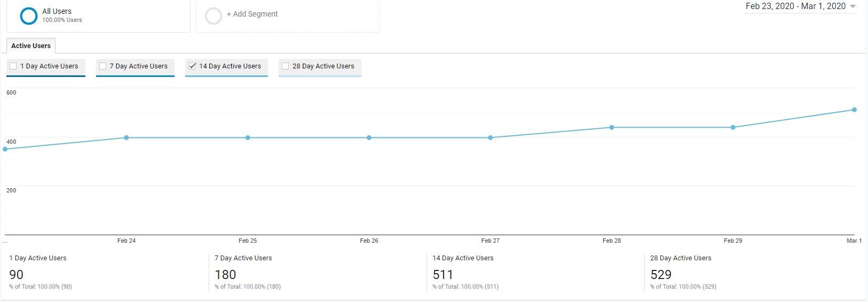Click the Feb 29 data point on chart
The width and height of the screenshot is (868, 302).
pyautogui.click(x=733, y=127)
